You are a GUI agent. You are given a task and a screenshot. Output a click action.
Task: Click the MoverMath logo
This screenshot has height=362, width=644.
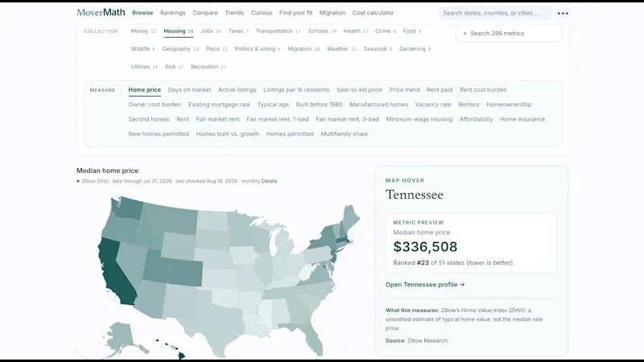coord(101,12)
